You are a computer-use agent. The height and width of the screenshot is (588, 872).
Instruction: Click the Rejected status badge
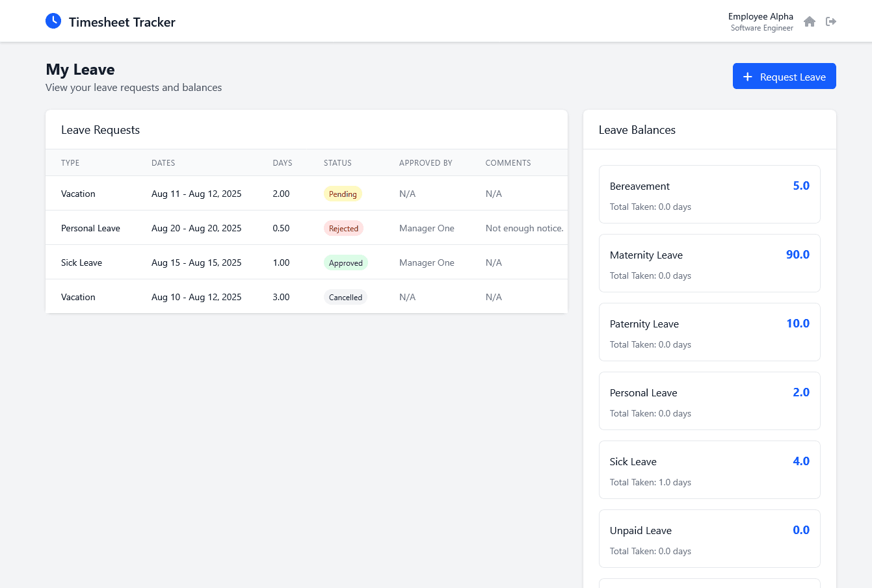pyautogui.click(x=343, y=228)
